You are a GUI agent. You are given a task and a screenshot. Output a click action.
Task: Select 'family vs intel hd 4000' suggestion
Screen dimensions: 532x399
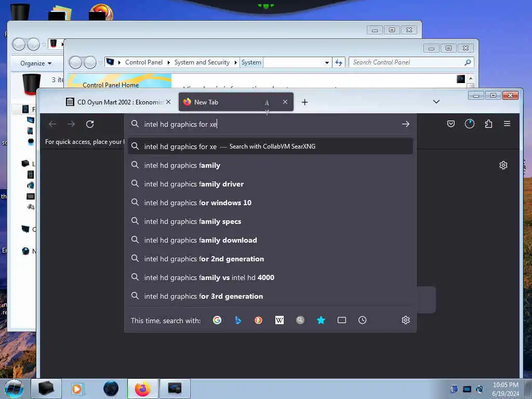[x=270, y=277]
